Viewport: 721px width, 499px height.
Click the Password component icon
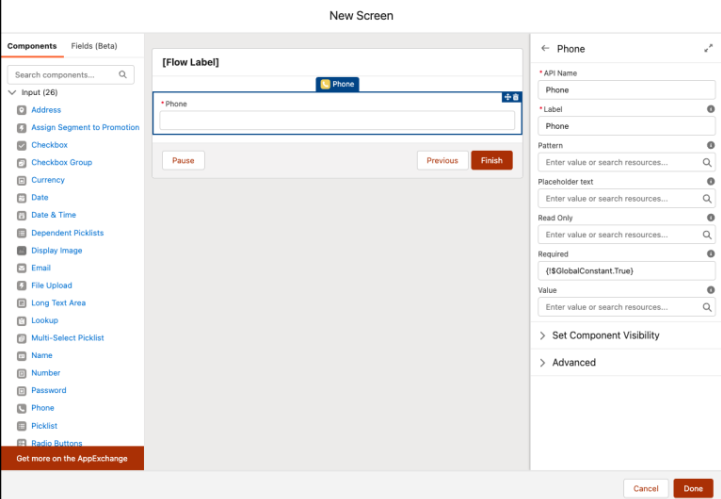click(22, 391)
